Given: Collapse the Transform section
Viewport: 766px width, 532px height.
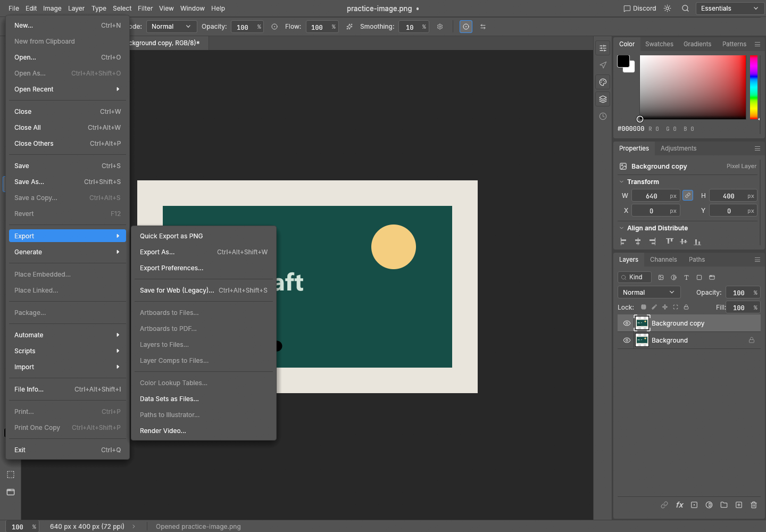Looking at the screenshot, I should pyautogui.click(x=621, y=181).
